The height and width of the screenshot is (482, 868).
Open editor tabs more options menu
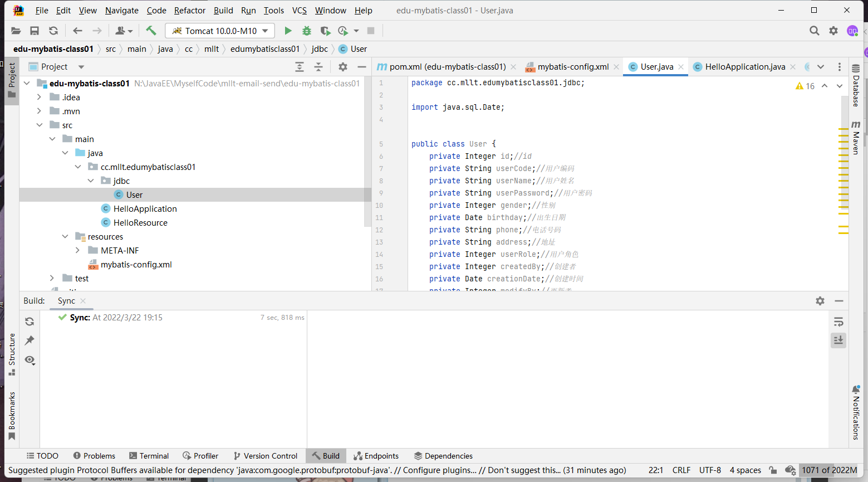click(x=840, y=67)
